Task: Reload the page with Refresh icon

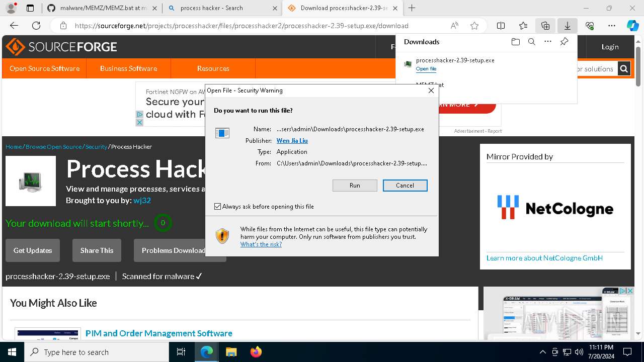Action: (x=36, y=26)
